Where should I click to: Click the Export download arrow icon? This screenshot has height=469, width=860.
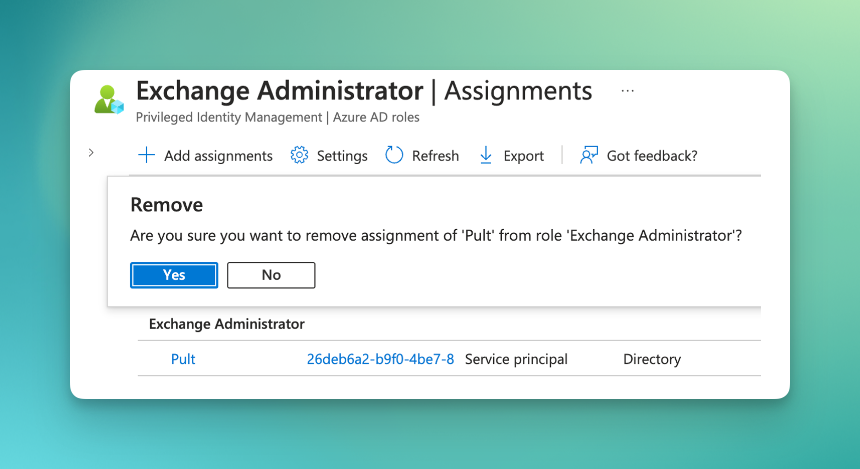[x=486, y=155]
